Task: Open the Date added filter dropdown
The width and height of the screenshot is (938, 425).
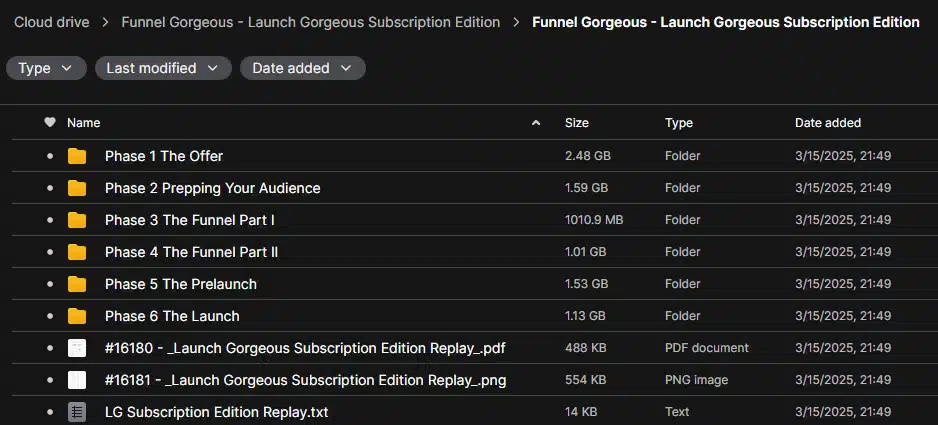Action: tap(303, 68)
